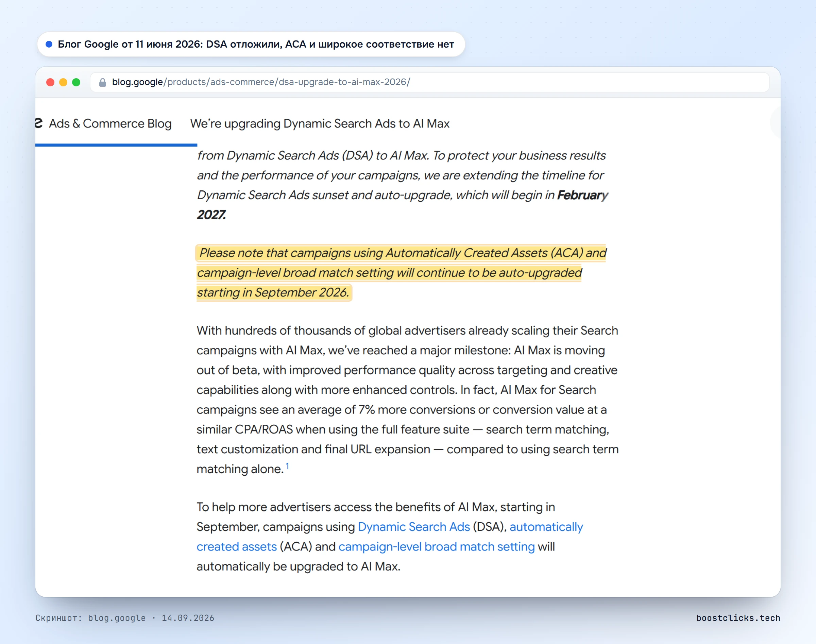This screenshot has width=816, height=644.
Task: Click the blog.google URL address field
Action: (x=429, y=82)
